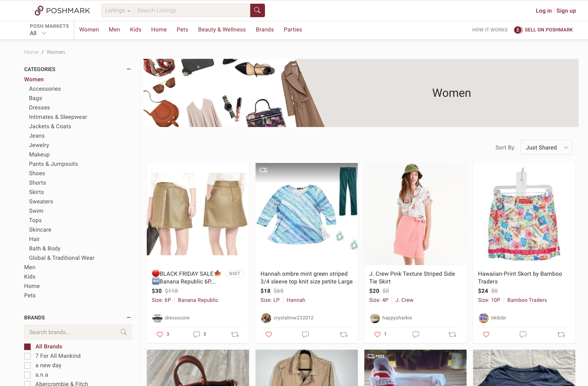Like the Hawaiian-Print Skort listing
This screenshot has width=588, height=386.
click(x=486, y=335)
